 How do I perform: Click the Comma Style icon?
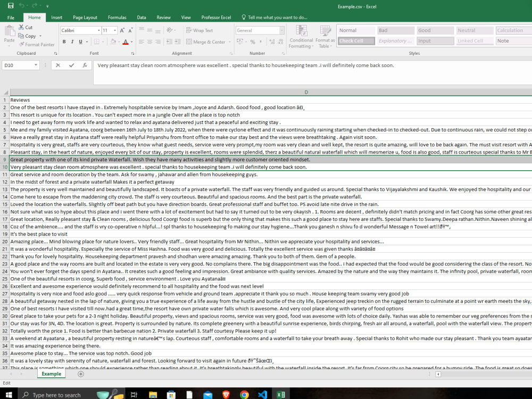coord(261,41)
